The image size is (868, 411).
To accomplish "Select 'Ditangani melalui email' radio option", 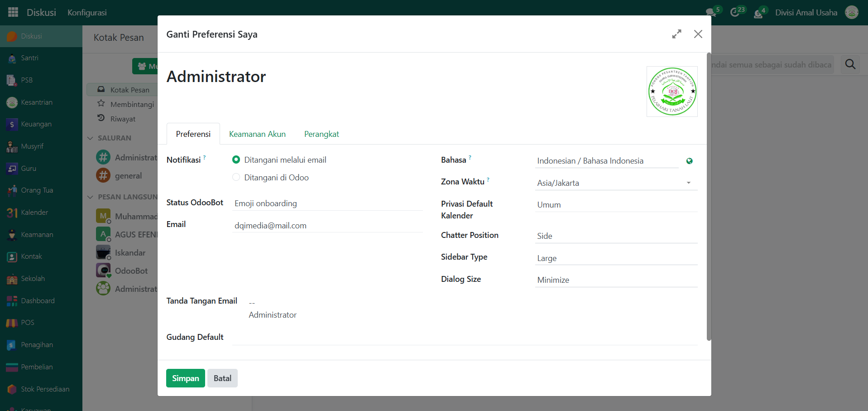I will 236,160.
